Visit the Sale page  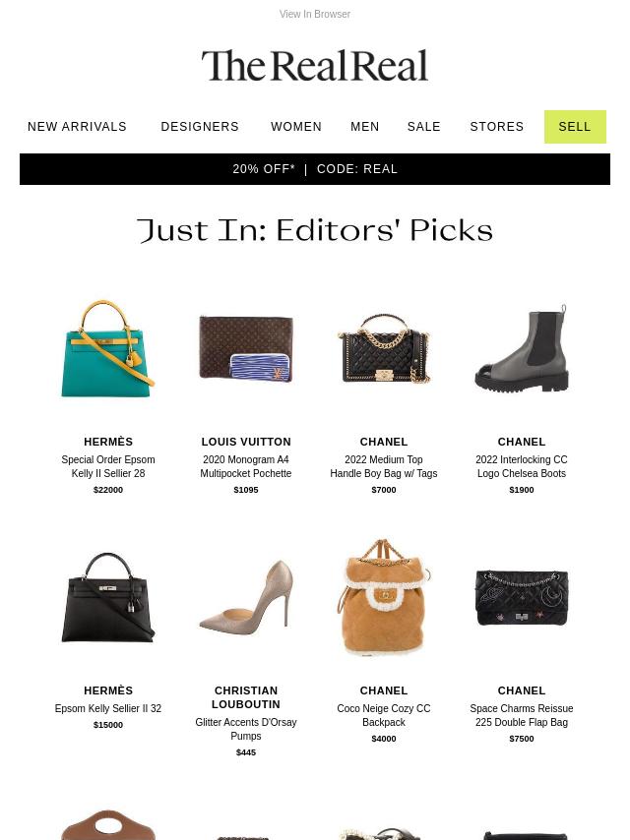(423, 127)
